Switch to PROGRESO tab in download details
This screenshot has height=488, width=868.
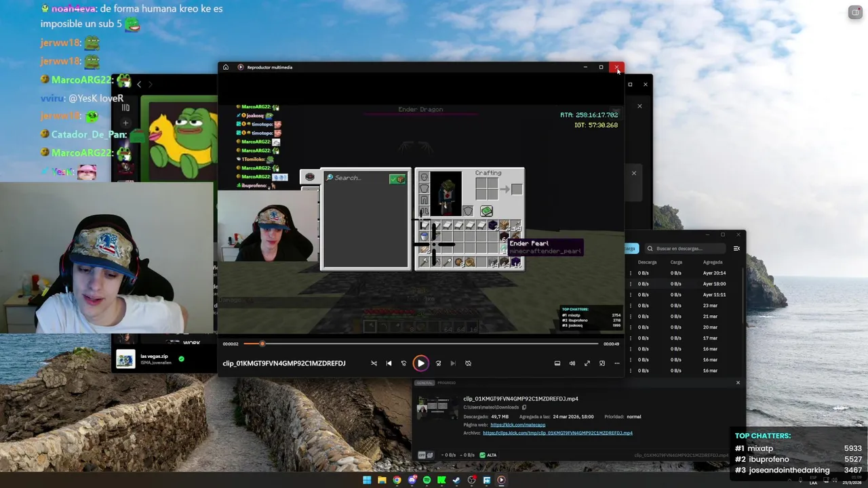point(447,383)
